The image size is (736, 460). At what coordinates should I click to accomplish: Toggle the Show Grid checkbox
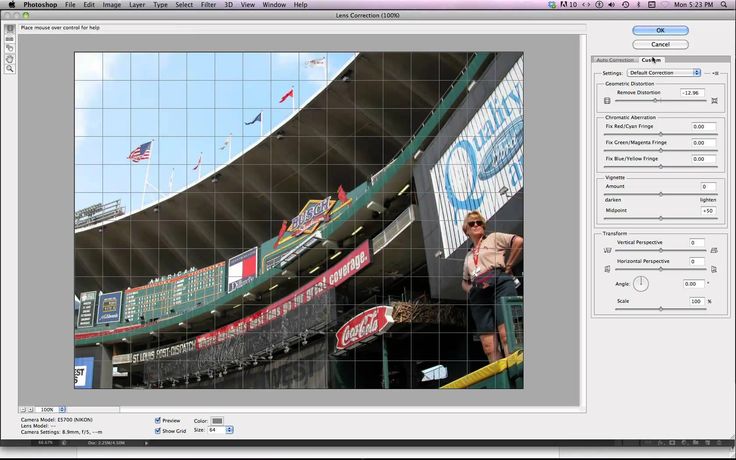pyautogui.click(x=158, y=430)
